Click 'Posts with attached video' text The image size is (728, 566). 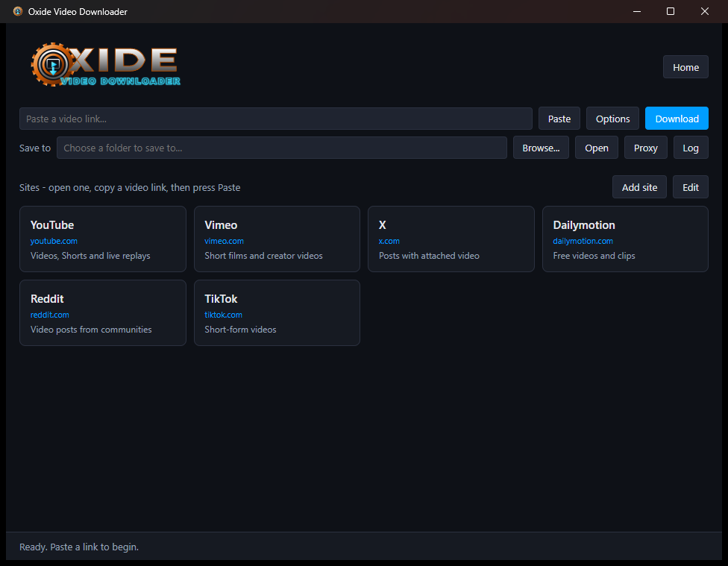coord(429,256)
